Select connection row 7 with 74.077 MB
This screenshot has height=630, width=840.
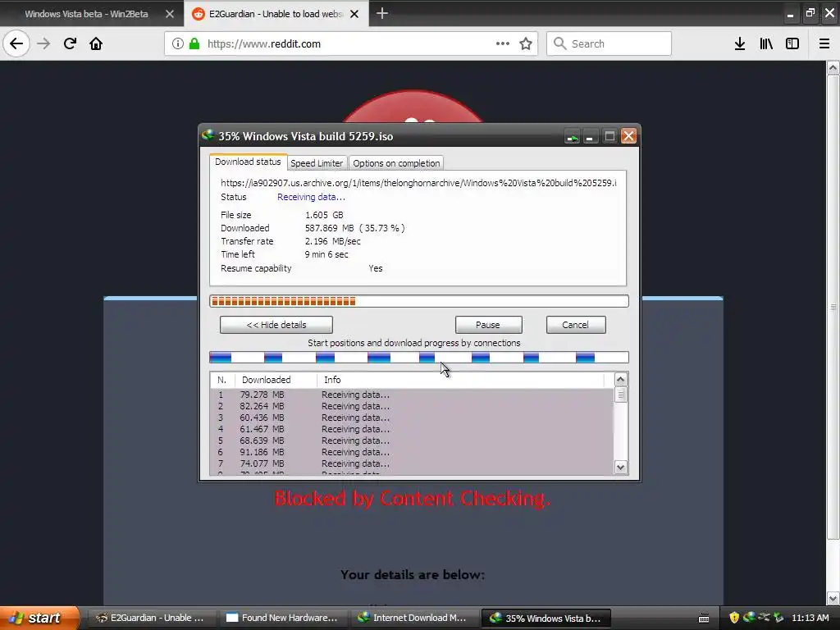tap(412, 464)
